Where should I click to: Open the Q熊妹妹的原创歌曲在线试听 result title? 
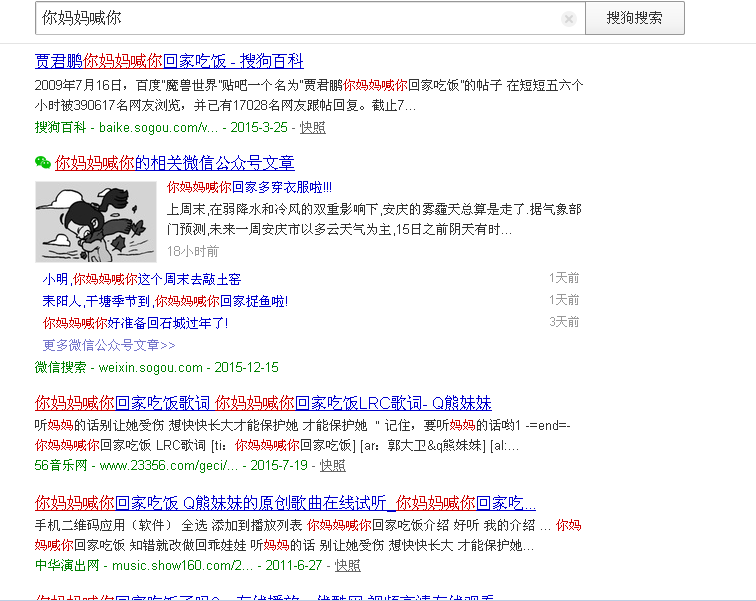(x=285, y=502)
